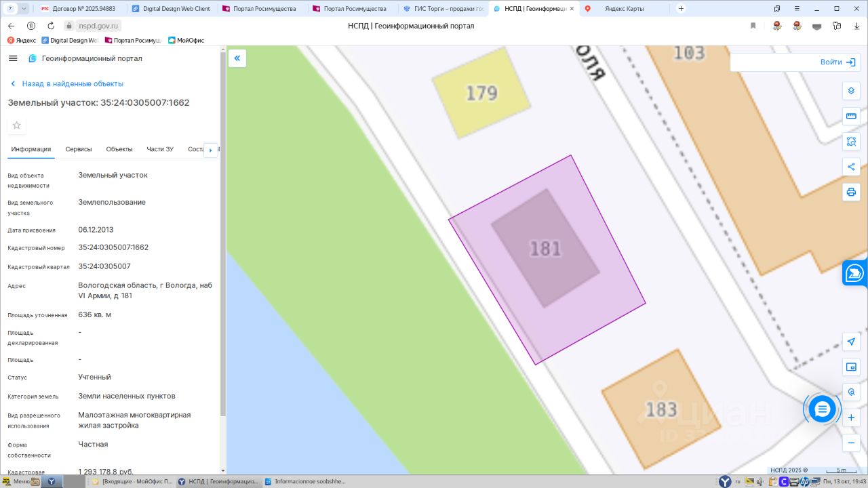Zoom in on the map
This screenshot has width=868, height=488.
(851, 418)
